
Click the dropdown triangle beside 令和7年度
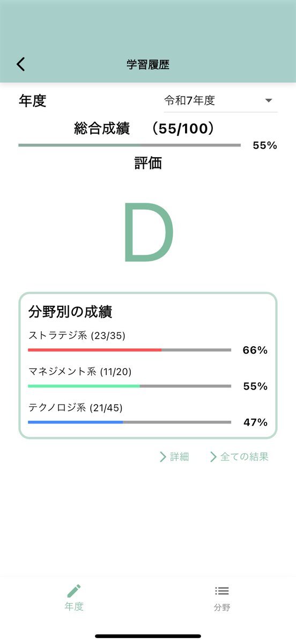(x=269, y=100)
